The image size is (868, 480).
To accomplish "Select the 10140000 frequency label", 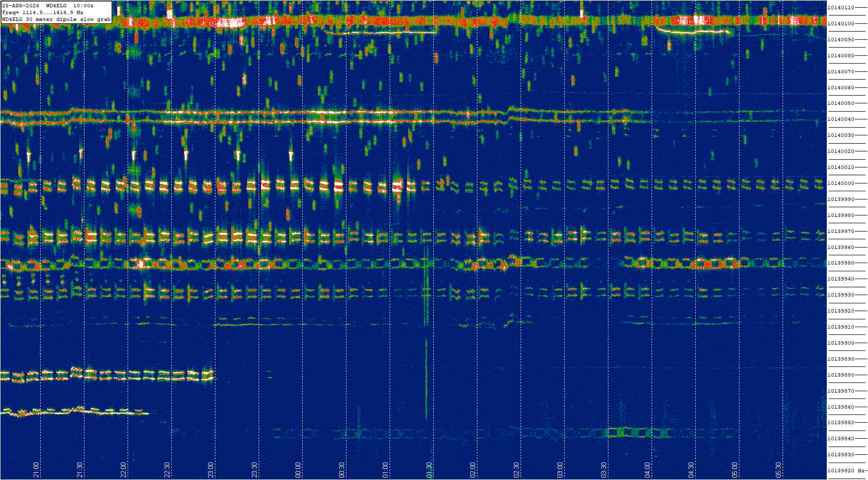I will tap(841, 183).
